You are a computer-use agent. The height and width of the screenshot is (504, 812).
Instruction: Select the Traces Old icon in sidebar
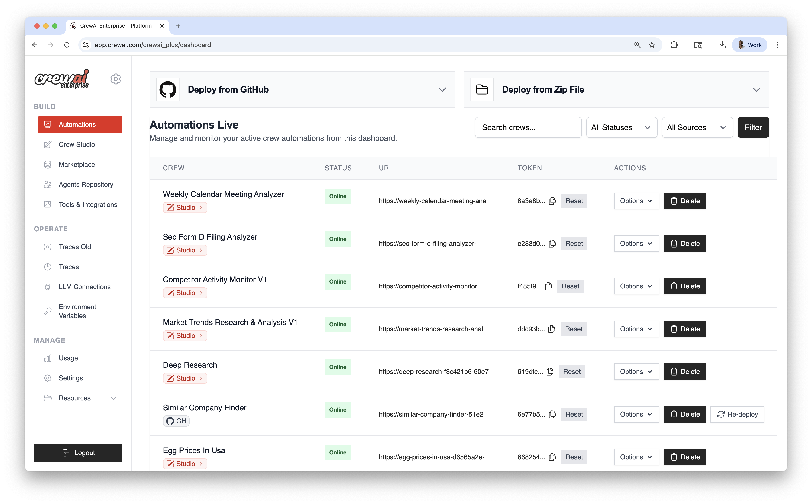coord(48,247)
